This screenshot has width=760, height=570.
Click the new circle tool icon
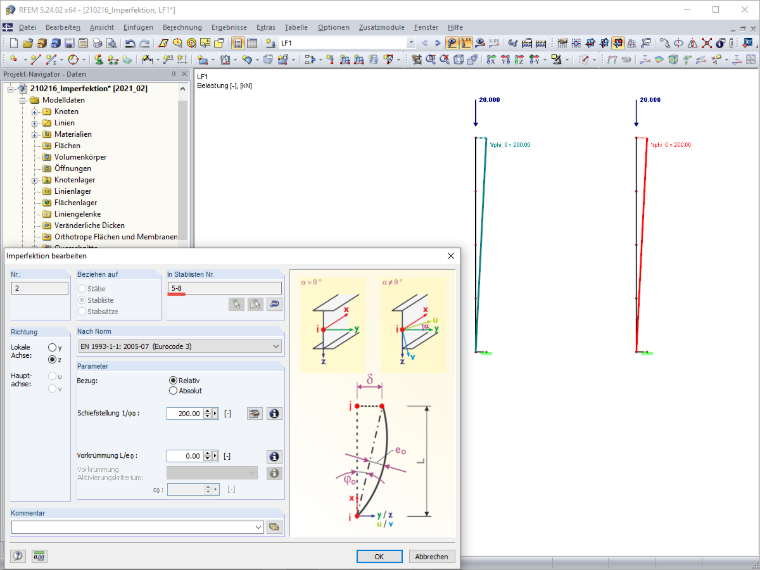point(73,60)
